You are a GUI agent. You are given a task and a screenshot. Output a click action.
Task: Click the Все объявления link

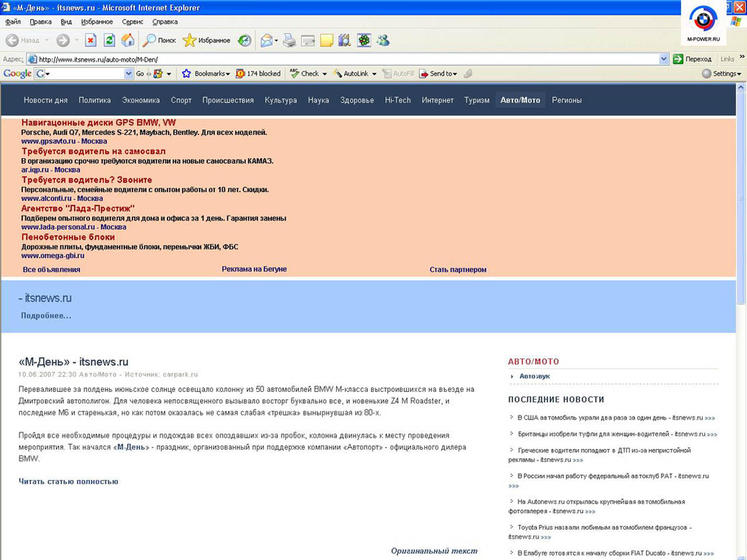(x=52, y=270)
